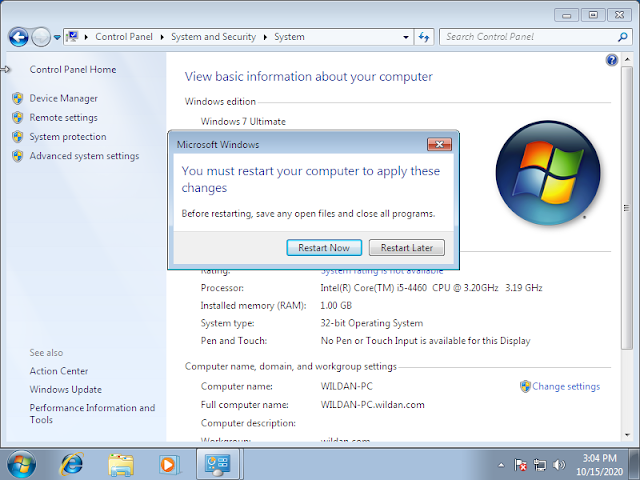Focus the Search Control Panel field
This screenshot has width=640, height=480.
(529, 37)
